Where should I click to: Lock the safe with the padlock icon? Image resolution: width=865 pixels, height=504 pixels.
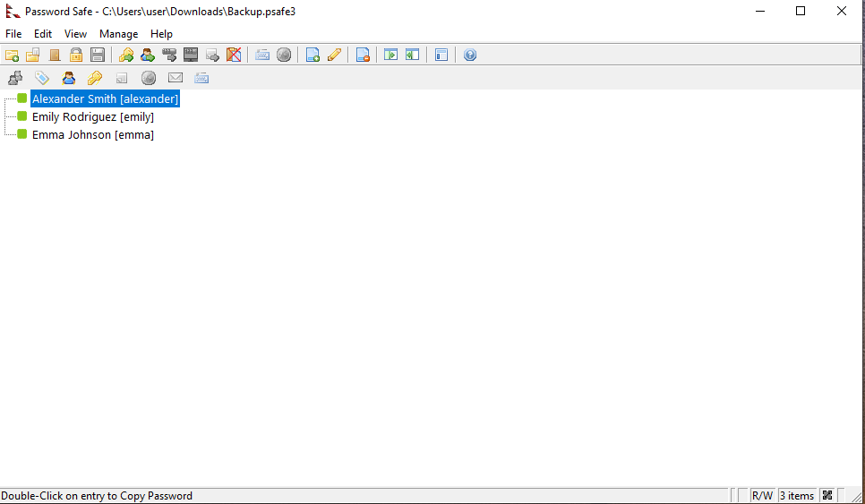pyautogui.click(x=76, y=56)
